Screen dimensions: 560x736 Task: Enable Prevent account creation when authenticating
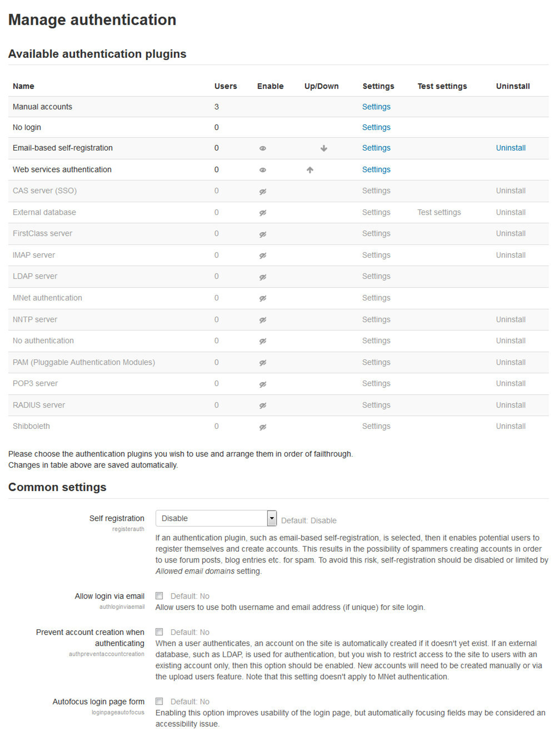coord(159,632)
